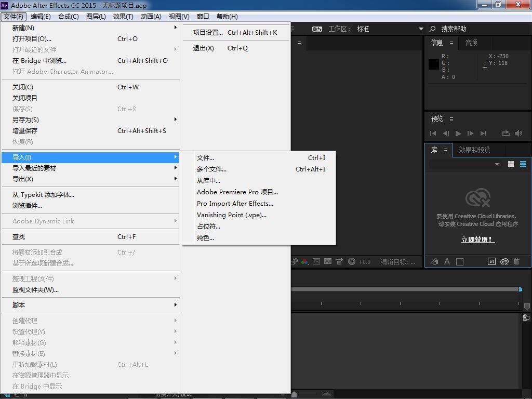Click the loop option icon in preview

(506, 134)
